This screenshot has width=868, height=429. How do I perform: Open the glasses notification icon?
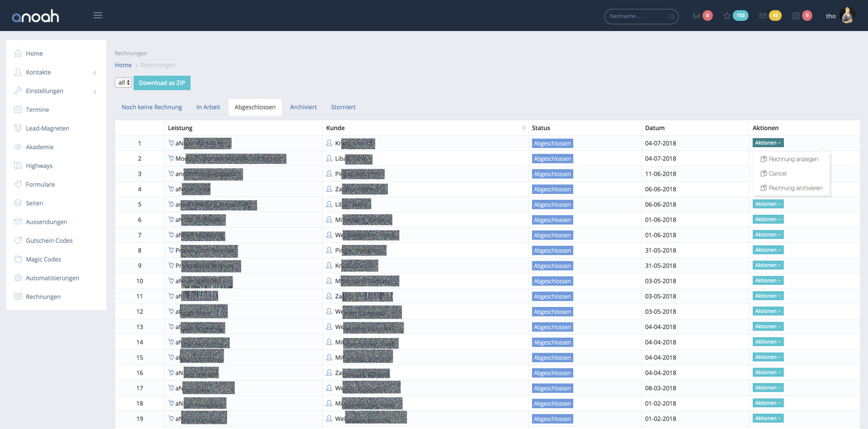pos(696,16)
